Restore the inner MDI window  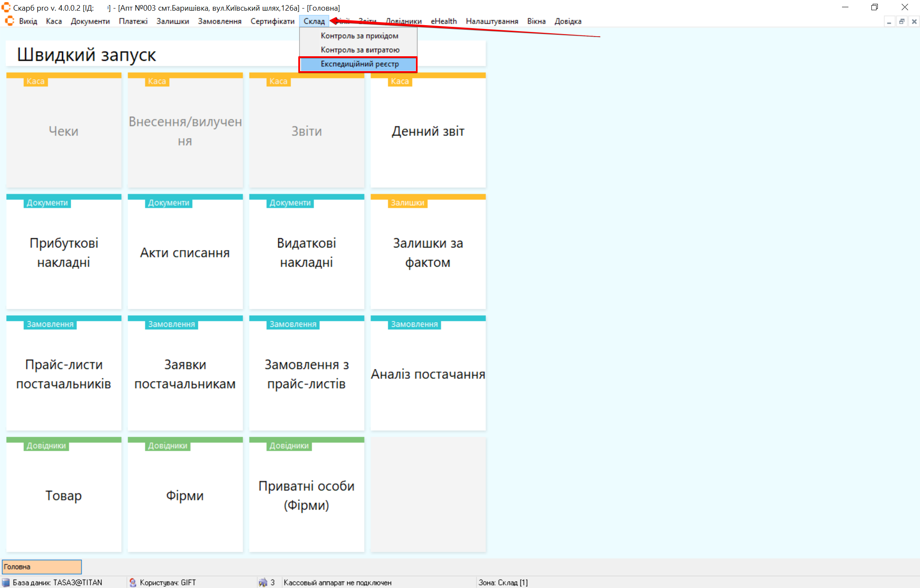pos(902,21)
